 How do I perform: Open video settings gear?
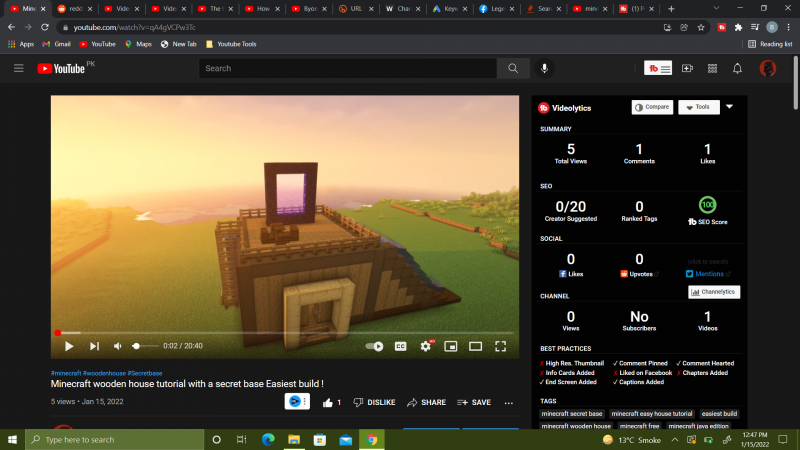426,345
